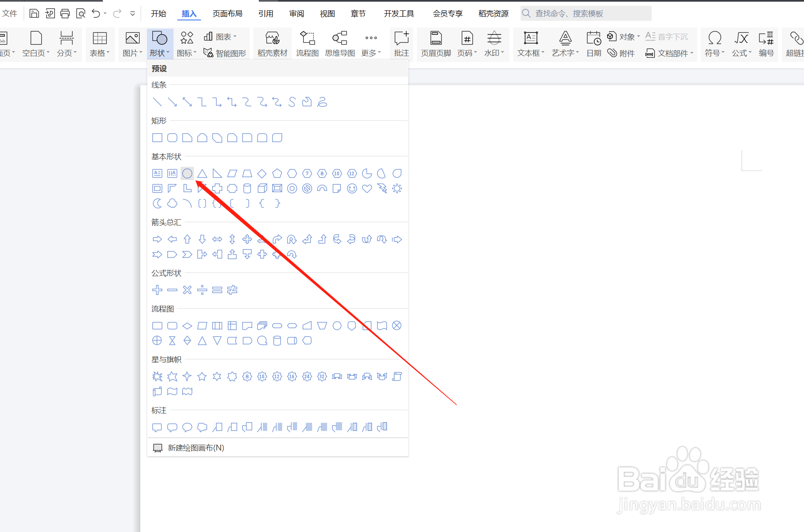Click 新建绘图画布(N) option
Screen dimensions: 804x532
(196, 448)
